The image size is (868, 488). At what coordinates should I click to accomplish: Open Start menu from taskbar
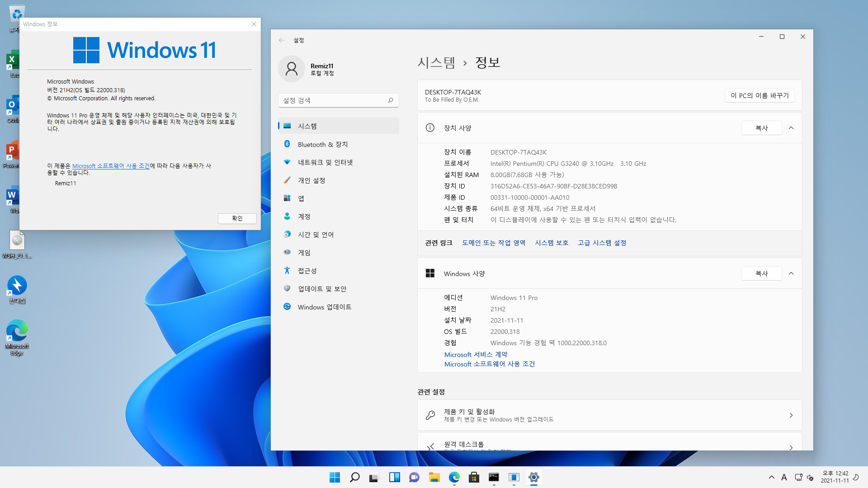[x=335, y=477]
